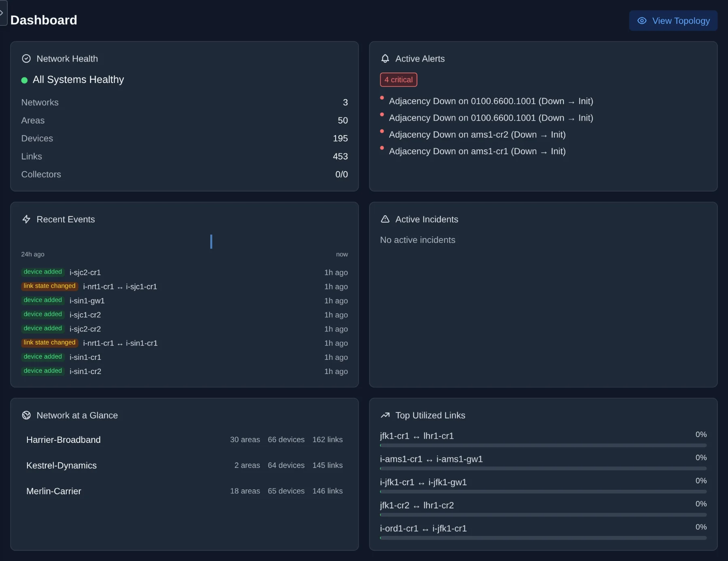Click the blue event bar in timeline
This screenshot has width=728, height=561.
(x=211, y=242)
